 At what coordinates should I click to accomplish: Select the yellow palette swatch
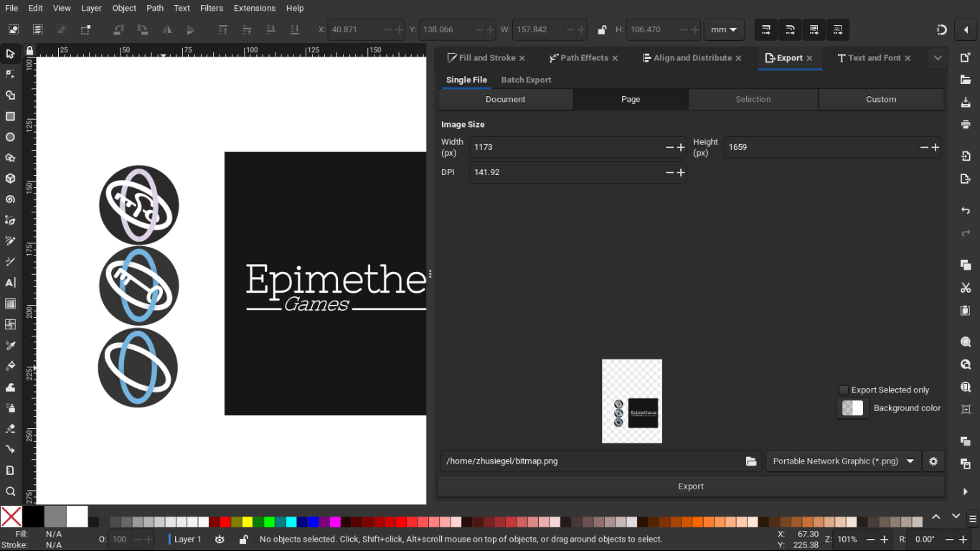click(248, 522)
